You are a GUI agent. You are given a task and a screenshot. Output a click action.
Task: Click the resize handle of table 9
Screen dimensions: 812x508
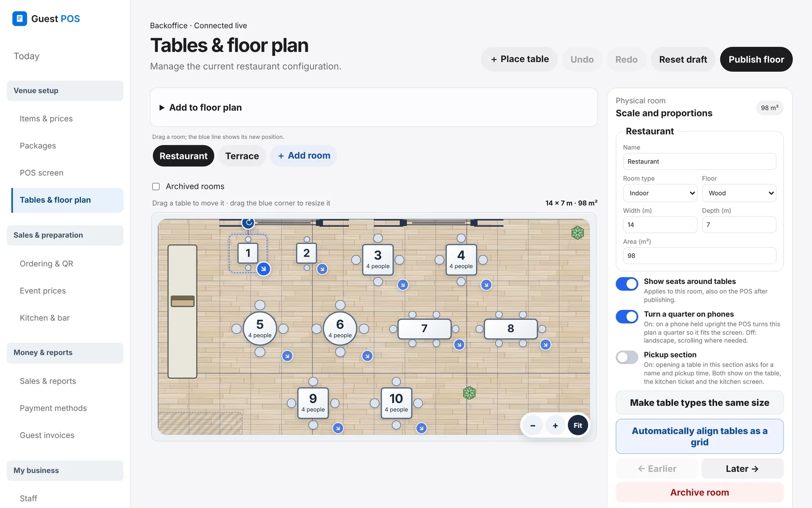tap(338, 428)
